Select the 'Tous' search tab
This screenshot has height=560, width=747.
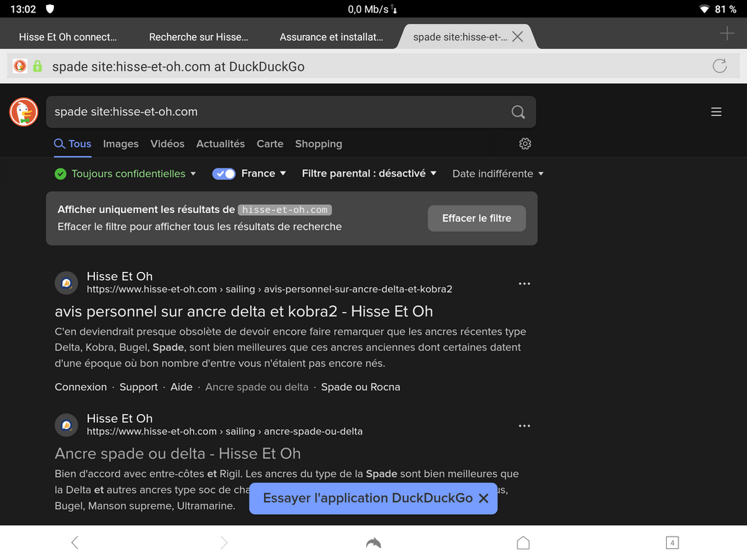tap(73, 144)
